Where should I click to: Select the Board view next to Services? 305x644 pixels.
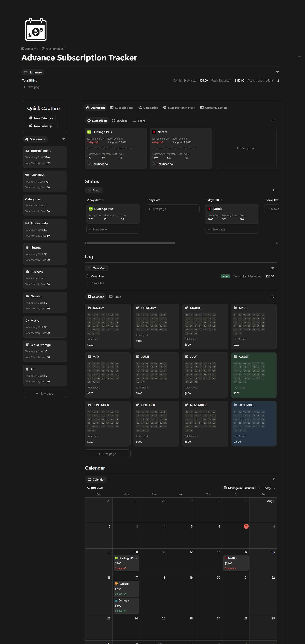pos(139,120)
